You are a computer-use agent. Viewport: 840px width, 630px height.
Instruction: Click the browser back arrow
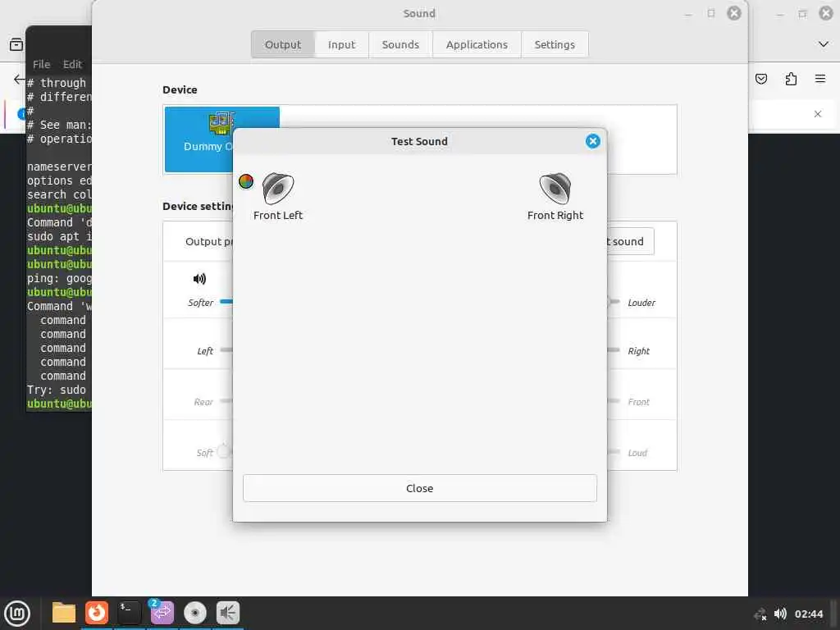tap(19, 80)
